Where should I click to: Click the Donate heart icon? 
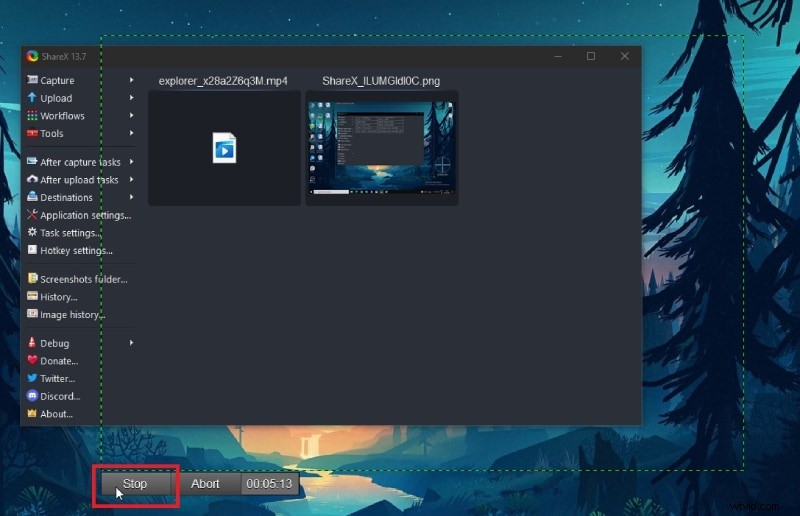click(32, 360)
